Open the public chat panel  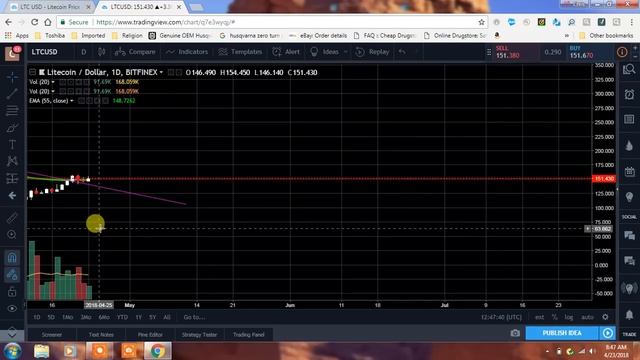pos(629,235)
